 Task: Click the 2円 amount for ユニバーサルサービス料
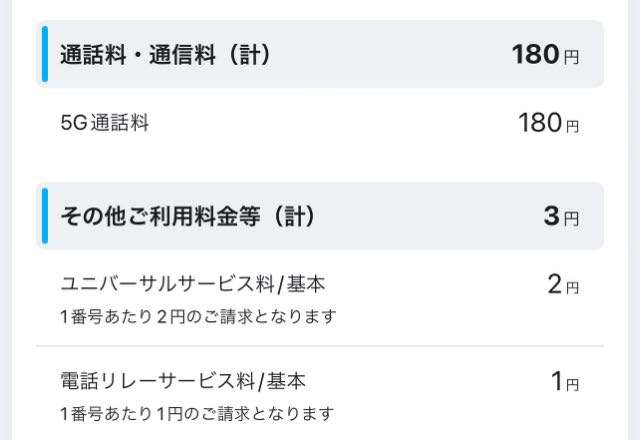[563, 284]
